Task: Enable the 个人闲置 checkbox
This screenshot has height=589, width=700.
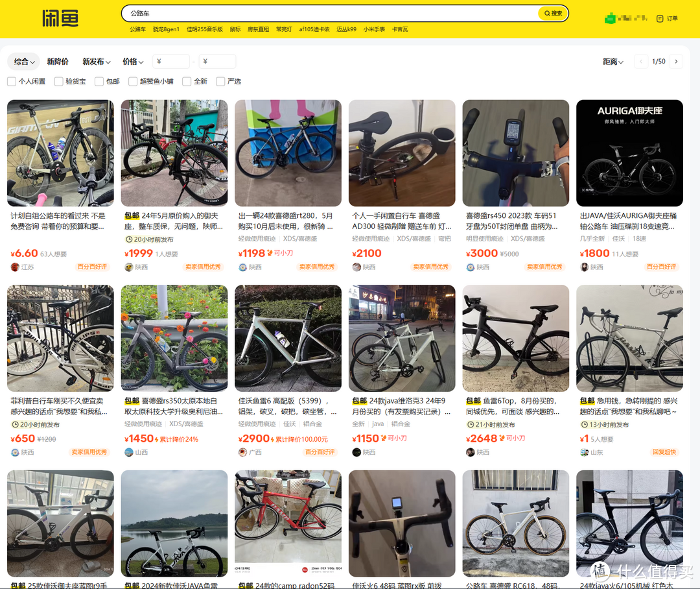Action: click(x=12, y=82)
